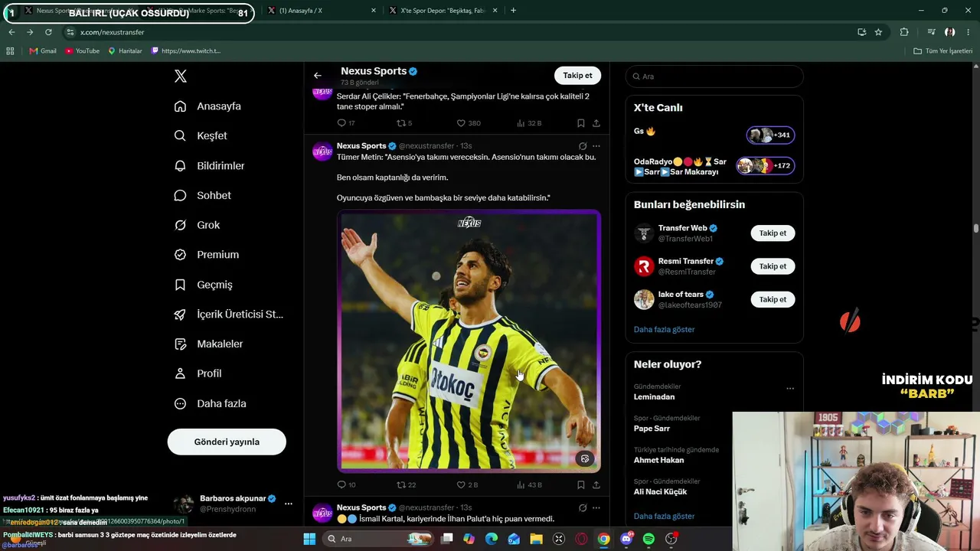Like the Tümer Metin post
The width and height of the screenshot is (980, 551).
[x=467, y=485]
